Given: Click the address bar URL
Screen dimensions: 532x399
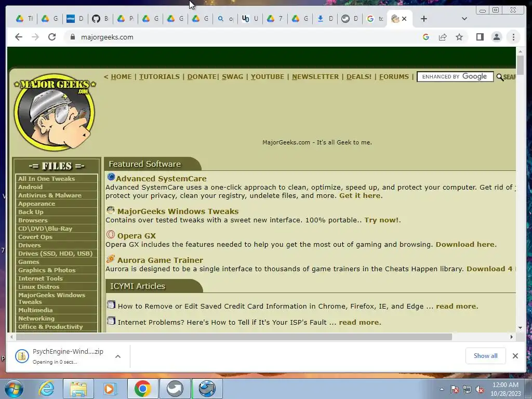Looking at the screenshot, I should pyautogui.click(x=107, y=37).
